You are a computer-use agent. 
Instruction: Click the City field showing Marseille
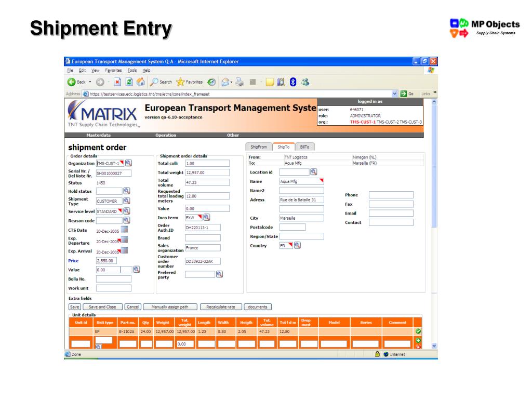(302, 218)
